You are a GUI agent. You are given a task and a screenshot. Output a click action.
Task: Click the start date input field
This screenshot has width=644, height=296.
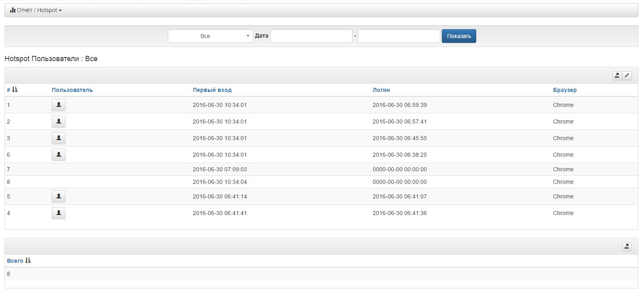click(311, 36)
